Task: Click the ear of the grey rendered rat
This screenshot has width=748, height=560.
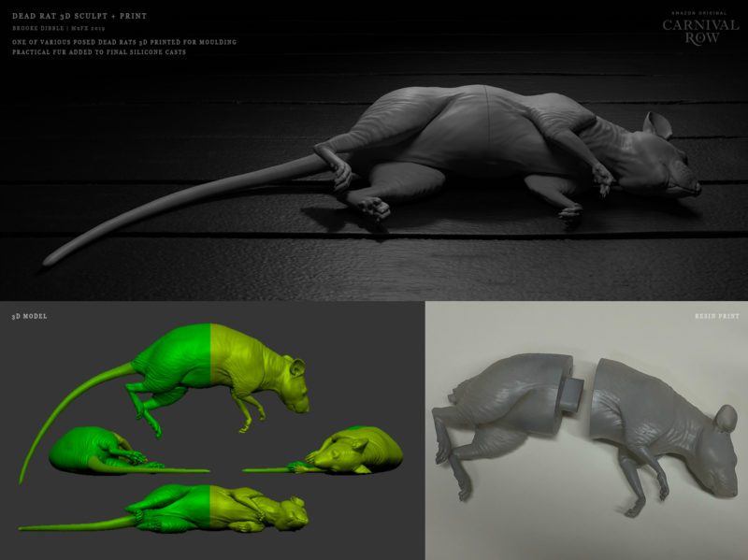Action: (658, 124)
